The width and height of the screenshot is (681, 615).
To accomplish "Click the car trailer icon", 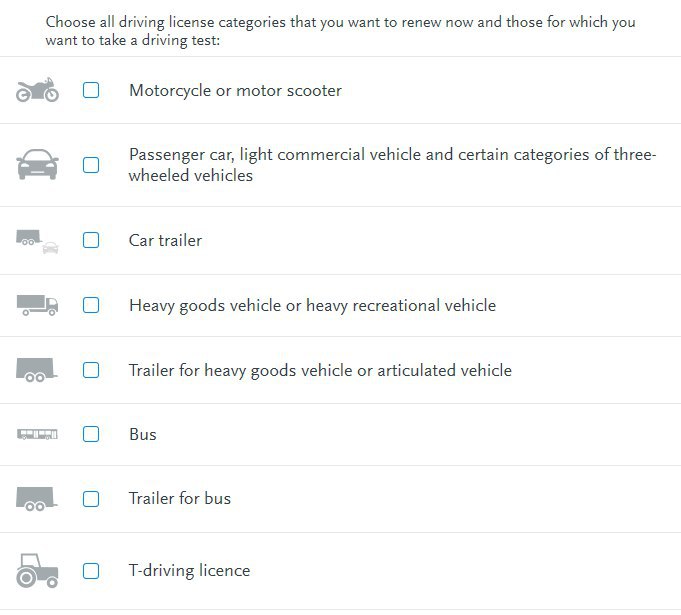I will point(37,241).
